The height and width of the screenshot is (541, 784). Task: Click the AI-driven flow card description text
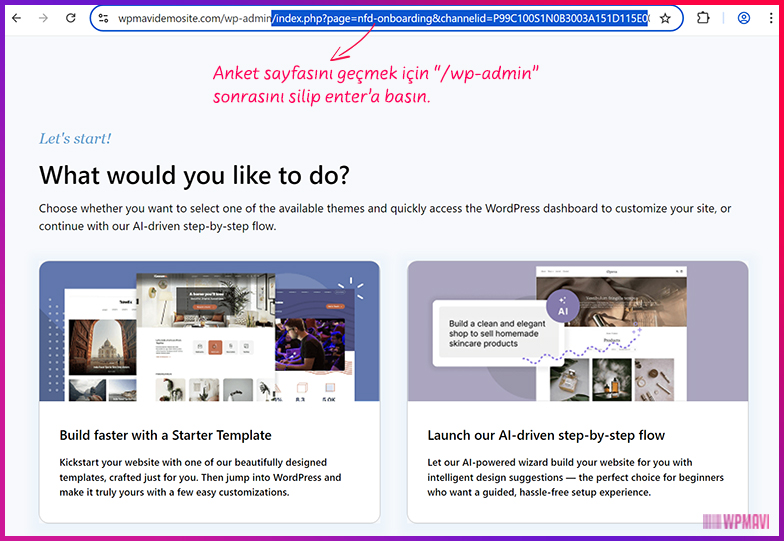point(576,477)
